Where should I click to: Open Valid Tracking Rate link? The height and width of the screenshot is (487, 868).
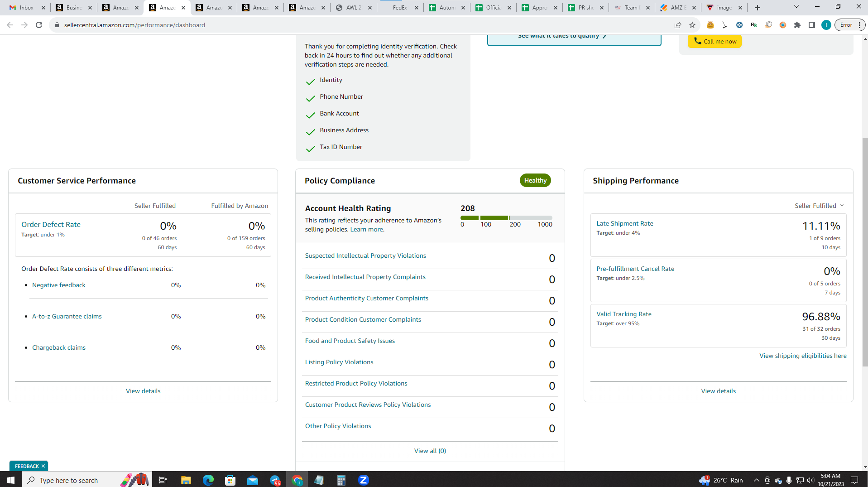click(x=623, y=314)
